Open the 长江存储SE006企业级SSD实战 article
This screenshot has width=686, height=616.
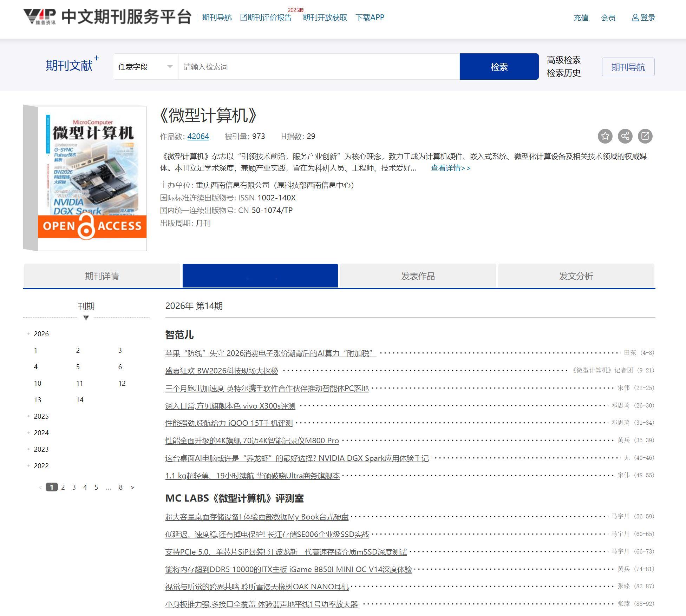pos(267,534)
